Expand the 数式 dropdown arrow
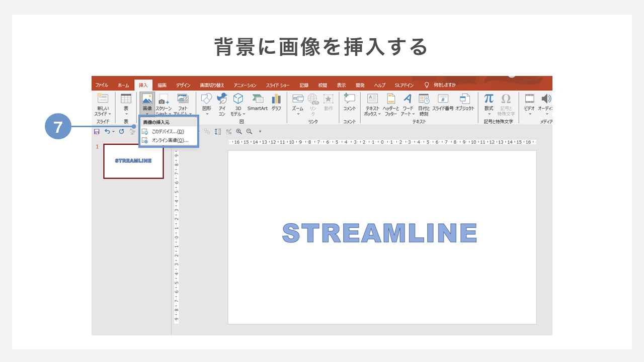The image size is (644, 362). (x=489, y=114)
